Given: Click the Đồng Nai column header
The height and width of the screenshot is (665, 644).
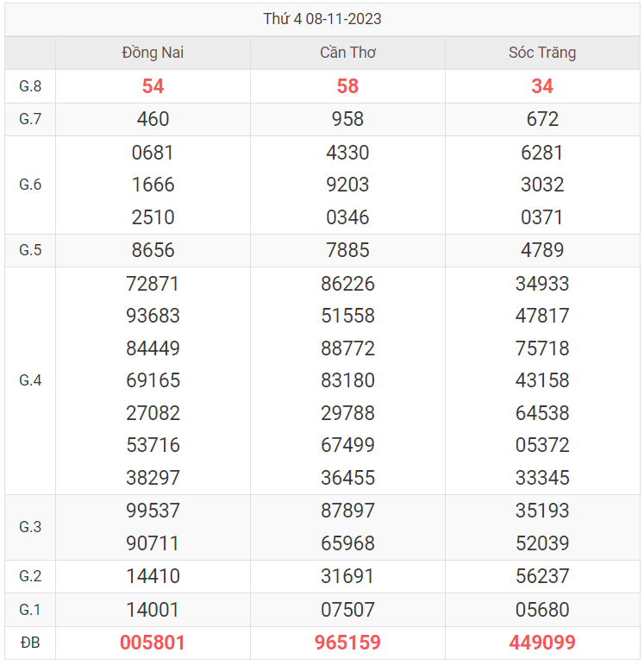Looking at the screenshot, I should click(153, 53).
